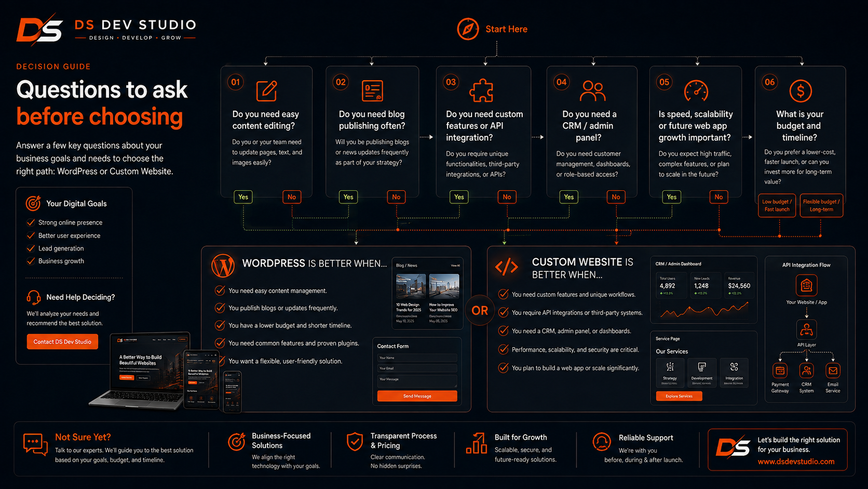This screenshot has width=868, height=489.
Task: Click the New Leads 1,248 stat card
Action: coord(706,285)
